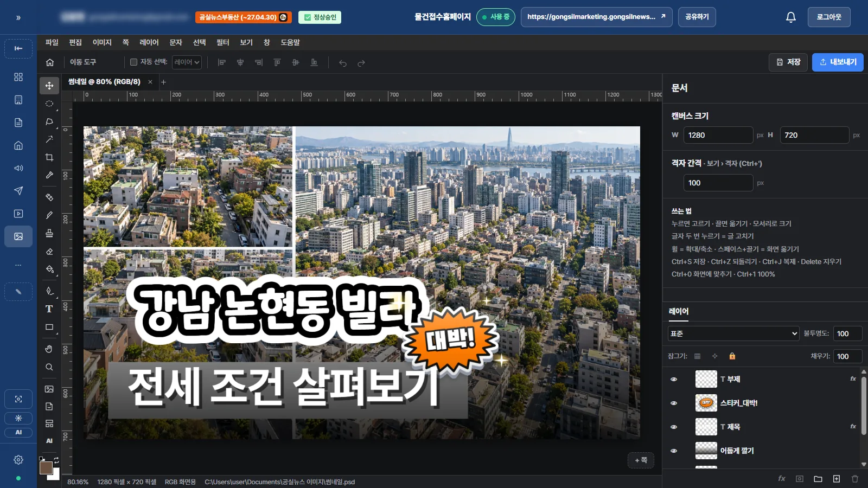The width and height of the screenshot is (868, 488).
Task: Click the undo arrow
Action: (343, 63)
